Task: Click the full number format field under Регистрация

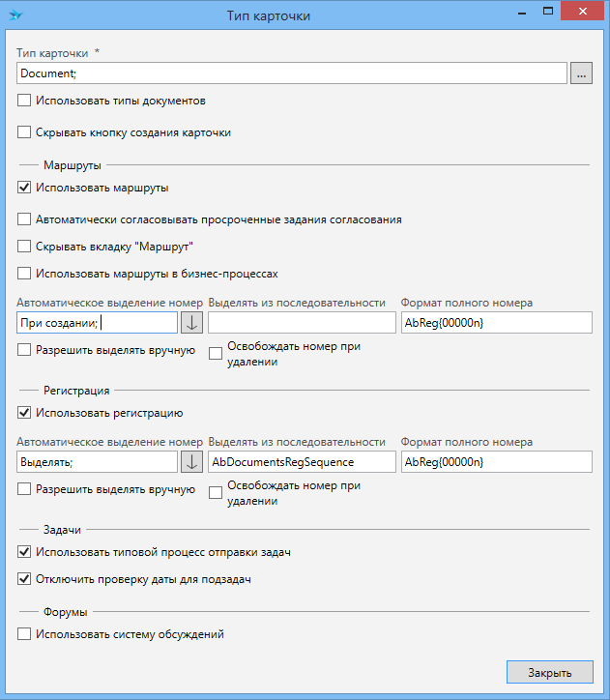Action: pos(495,462)
